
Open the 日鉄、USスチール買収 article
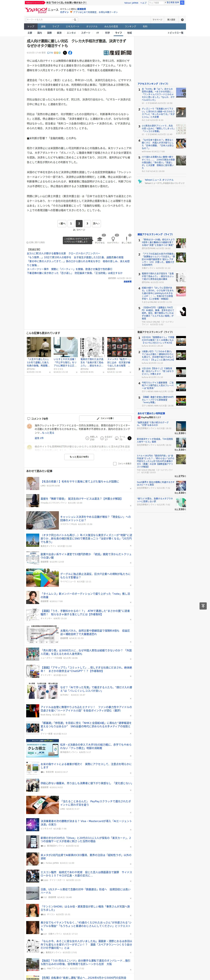pos(85,891)
